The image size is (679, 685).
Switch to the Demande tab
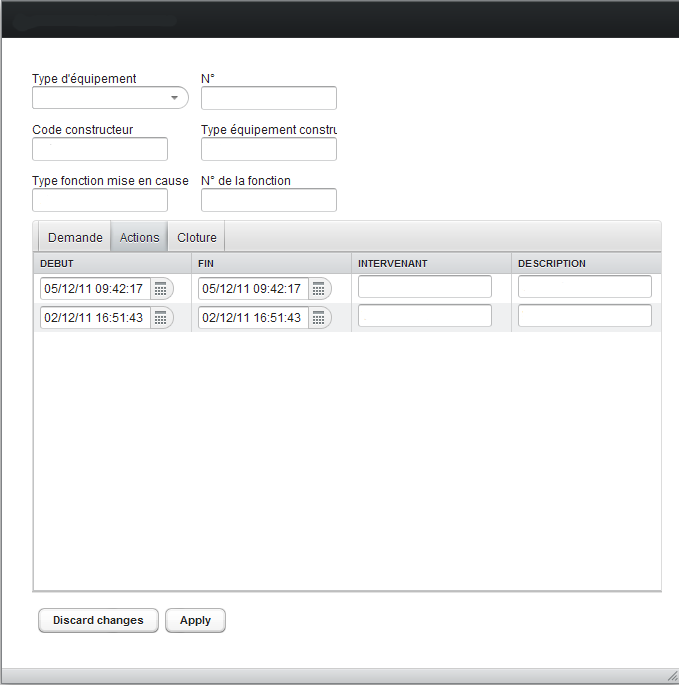click(x=75, y=238)
